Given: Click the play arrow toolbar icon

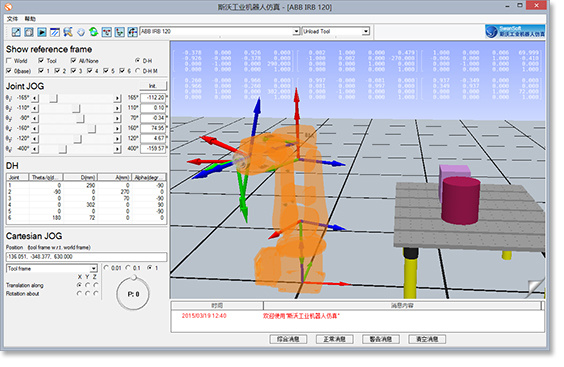Looking at the screenshot, I should (42, 32).
